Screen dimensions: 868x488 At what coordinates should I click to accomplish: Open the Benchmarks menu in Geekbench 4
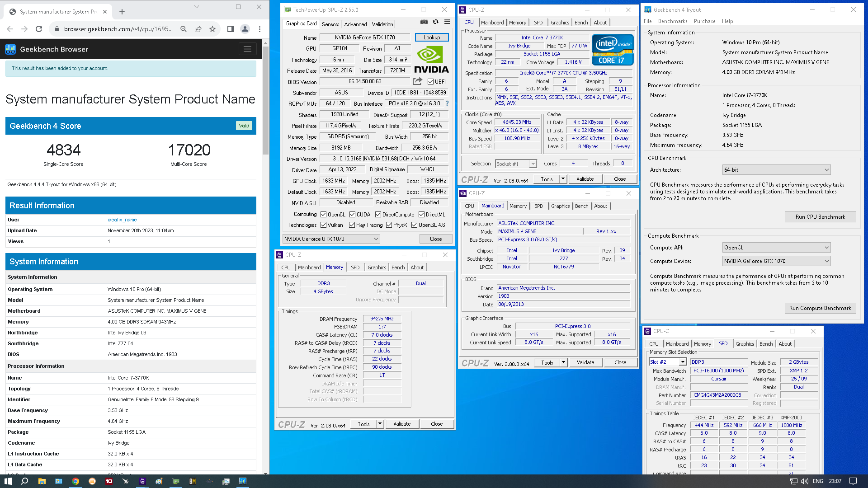[x=673, y=21]
